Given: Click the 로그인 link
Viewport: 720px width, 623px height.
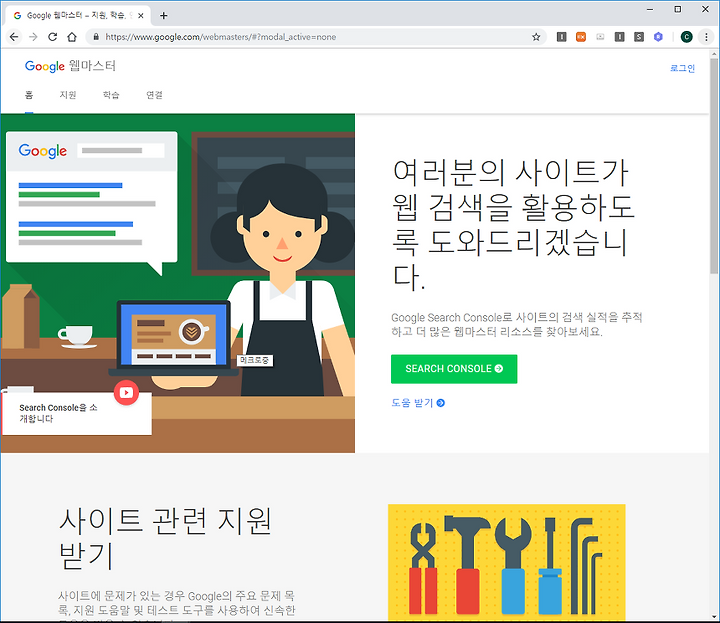Looking at the screenshot, I should click(x=682, y=68).
